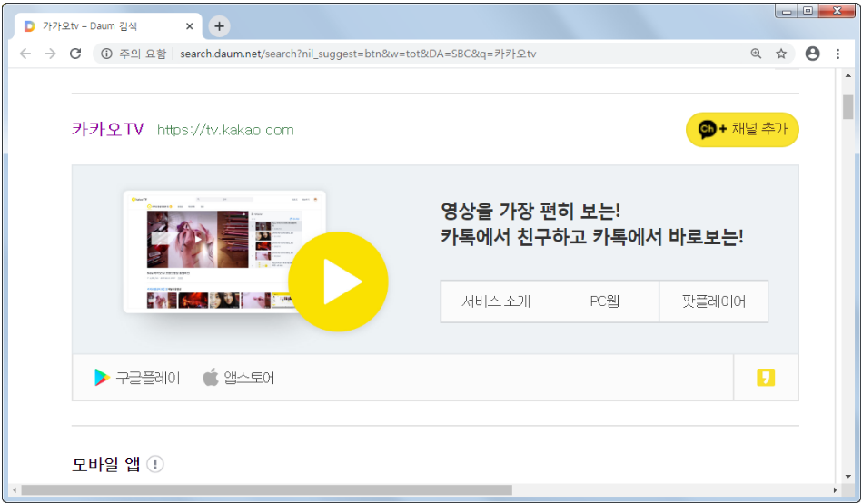Click the Apple logo icon
862x504 pixels.
click(x=211, y=377)
